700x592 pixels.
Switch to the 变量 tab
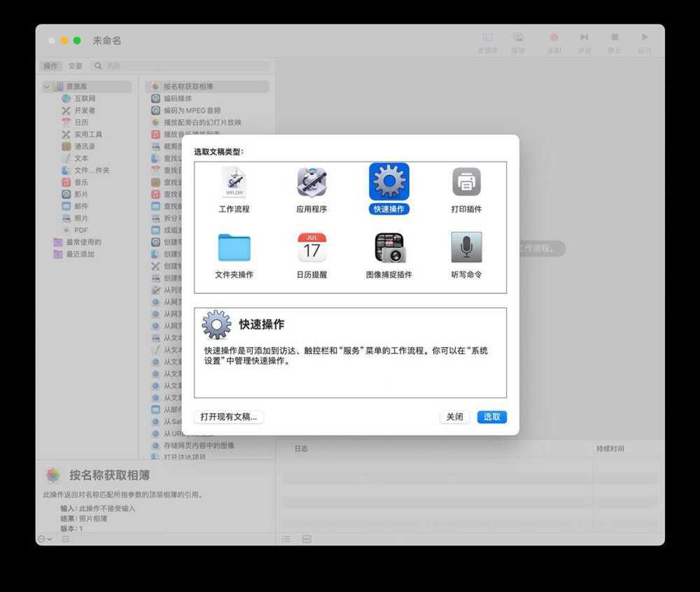[x=76, y=66]
